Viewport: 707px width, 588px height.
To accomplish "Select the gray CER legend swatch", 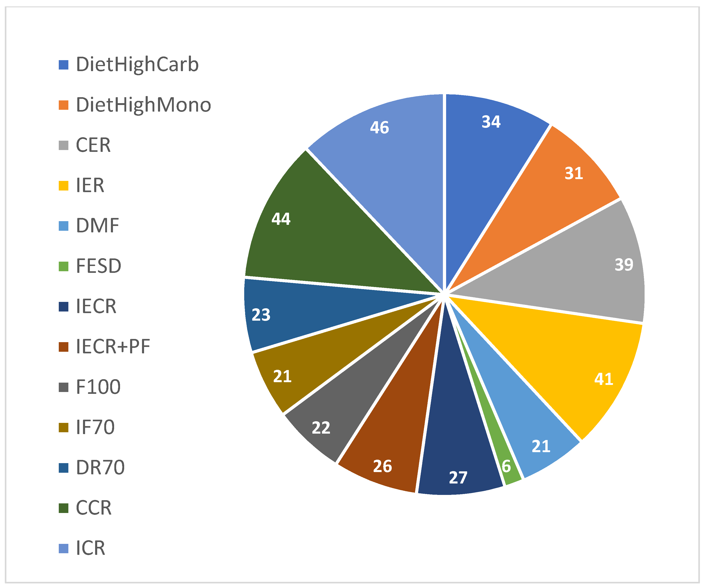I will (x=63, y=145).
